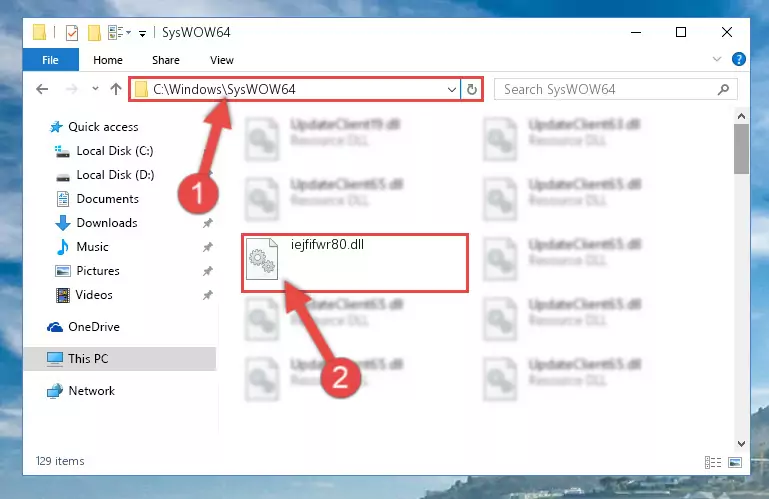
Task: Open the Recent locations dropdown arrow
Action: [x=95, y=89]
